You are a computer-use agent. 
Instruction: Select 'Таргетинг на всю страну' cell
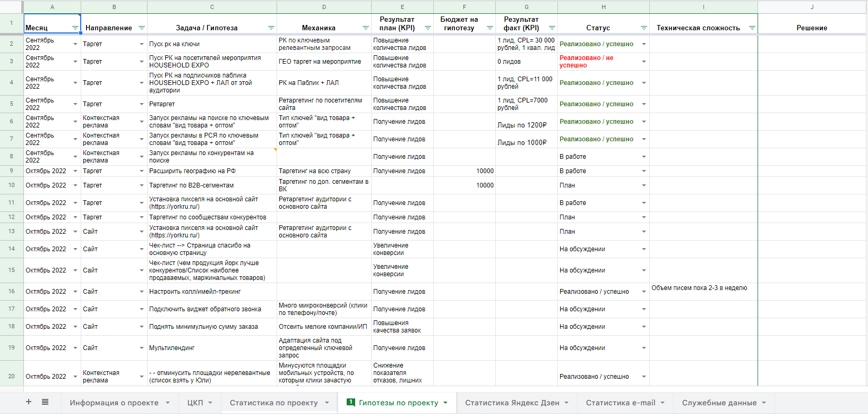tap(324, 171)
